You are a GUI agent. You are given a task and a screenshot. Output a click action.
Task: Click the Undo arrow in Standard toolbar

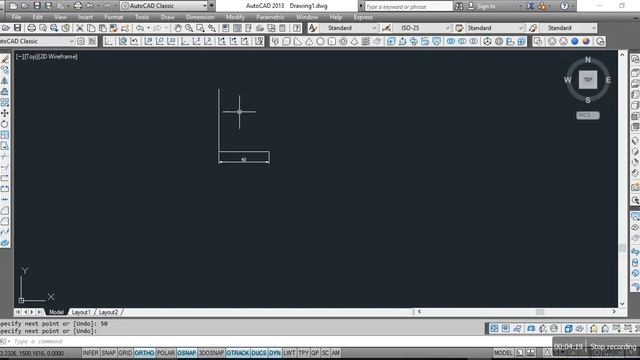(140, 28)
